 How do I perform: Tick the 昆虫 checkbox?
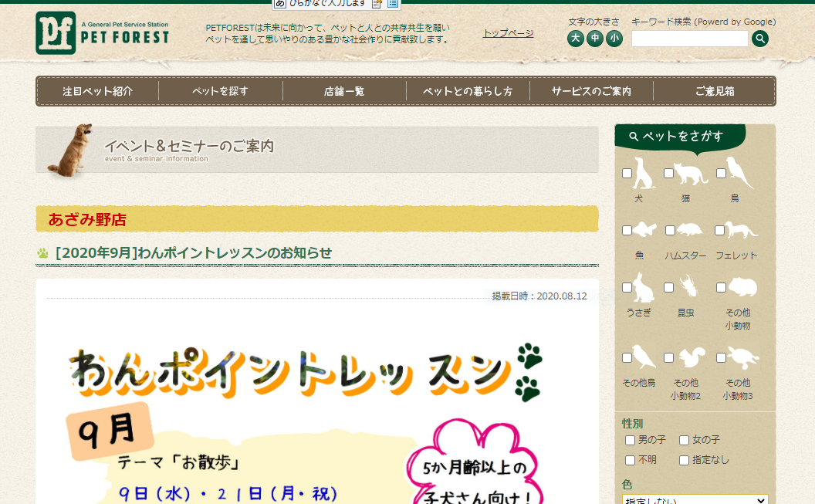(669, 287)
